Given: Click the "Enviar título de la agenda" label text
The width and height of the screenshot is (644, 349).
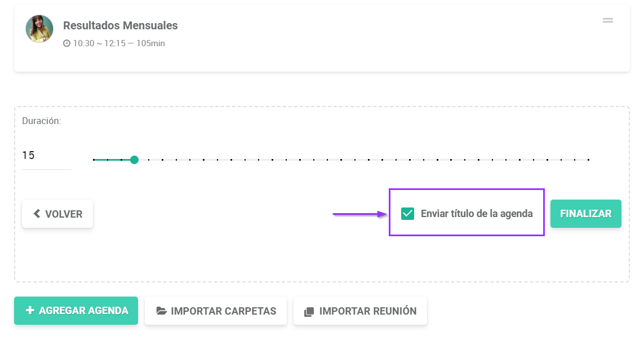Looking at the screenshot, I should click(477, 214).
